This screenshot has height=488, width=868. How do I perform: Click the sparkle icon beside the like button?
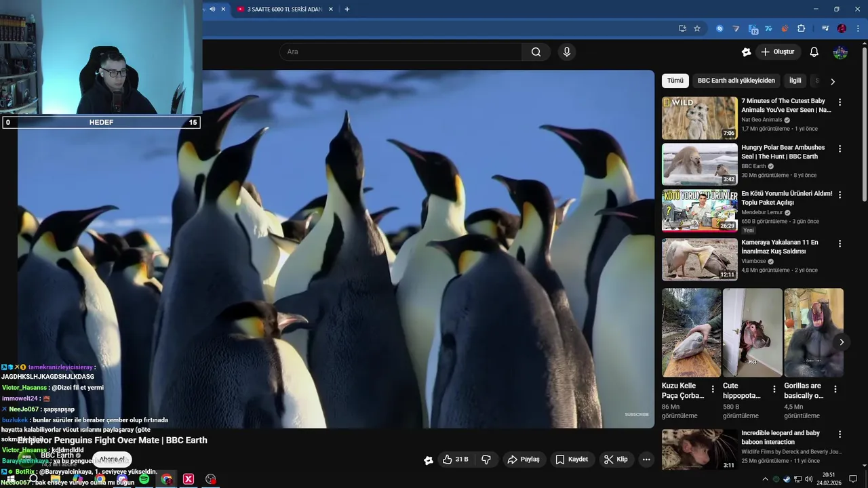[429, 460]
